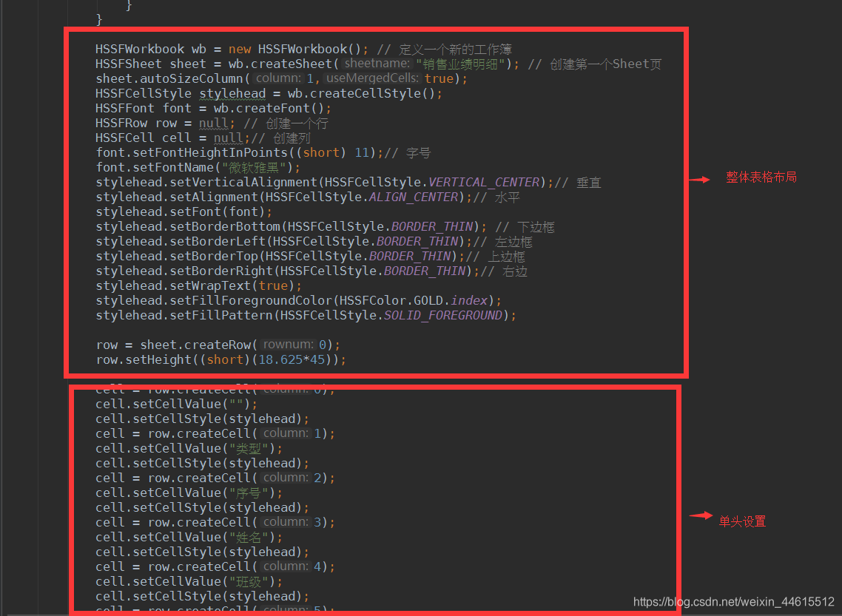Viewport: 842px width, 616px height.
Task: Click the SOLID_FOREGROUND constant
Action: [443, 316]
